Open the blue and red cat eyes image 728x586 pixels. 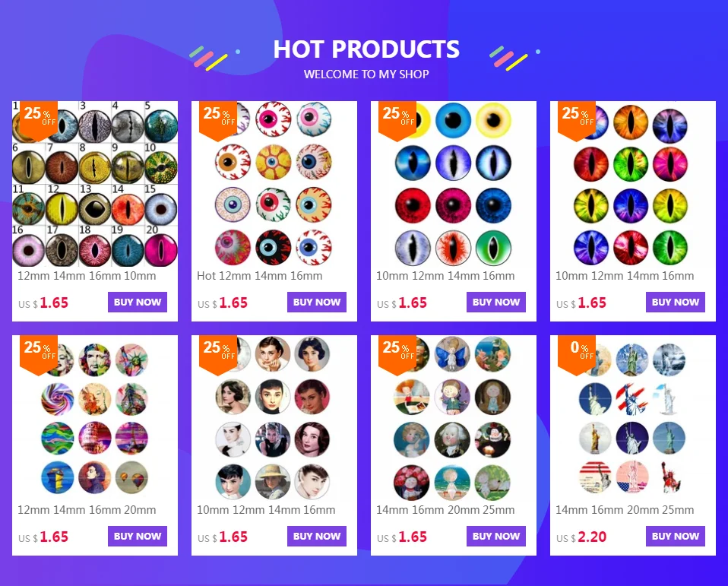tap(453, 184)
